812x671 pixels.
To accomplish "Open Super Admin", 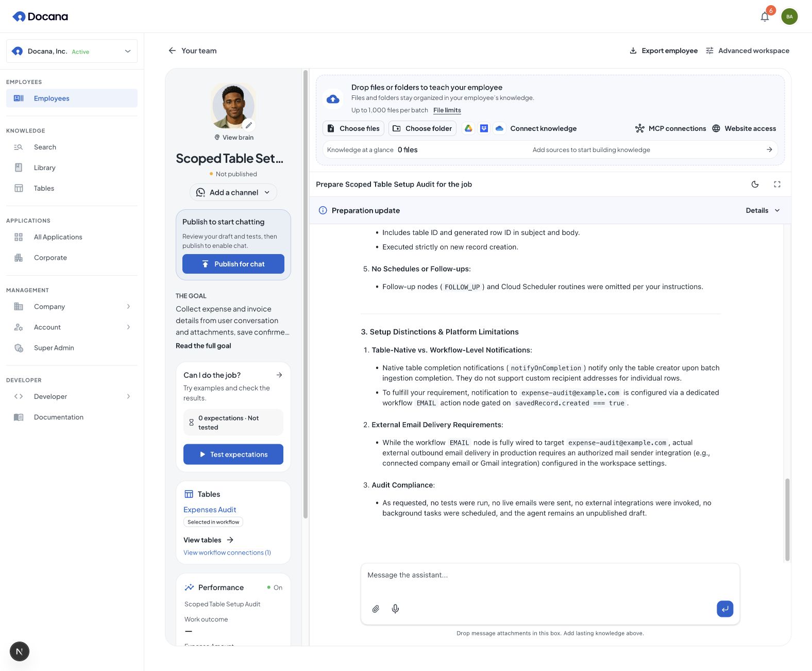I will tap(72, 348).
